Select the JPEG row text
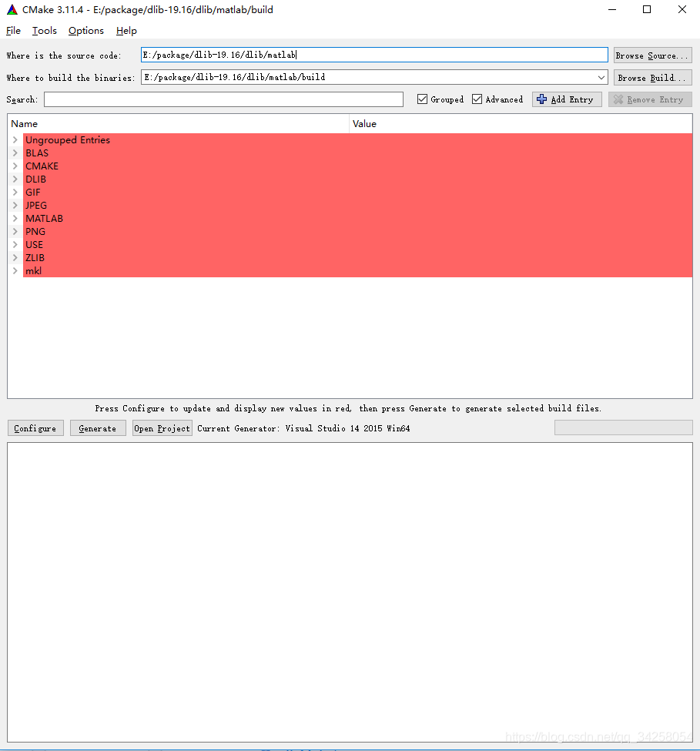Screen dimensions: 700x751 pos(36,205)
